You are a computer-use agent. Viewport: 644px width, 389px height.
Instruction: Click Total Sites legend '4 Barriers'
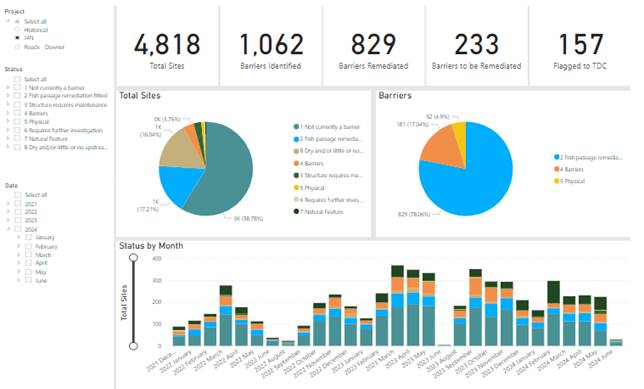pyautogui.click(x=308, y=163)
